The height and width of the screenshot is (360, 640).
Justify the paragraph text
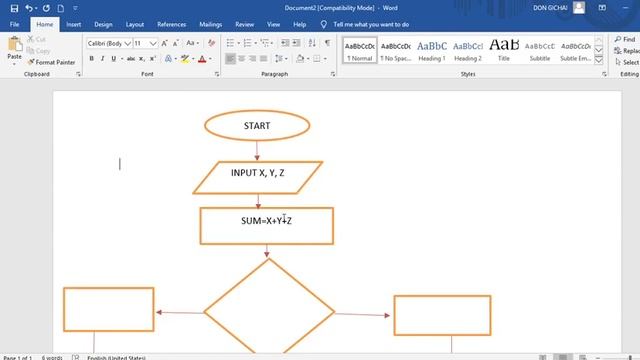(x=264, y=59)
